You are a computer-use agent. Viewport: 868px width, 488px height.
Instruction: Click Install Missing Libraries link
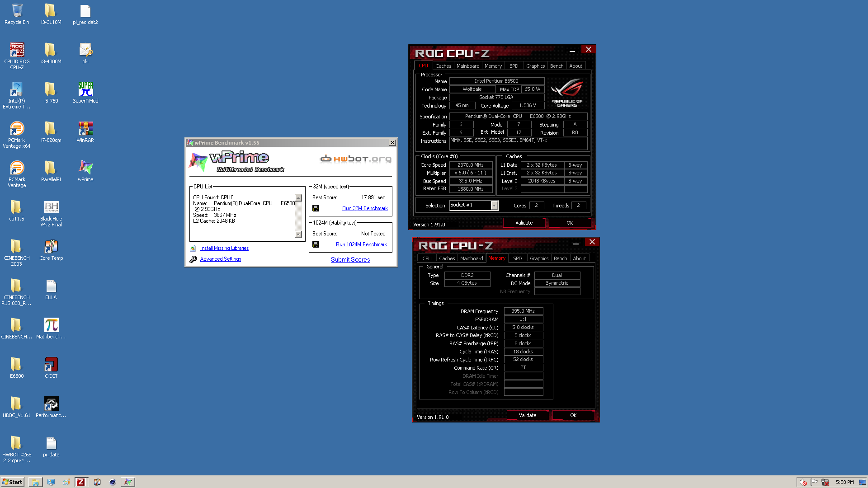[x=224, y=248]
